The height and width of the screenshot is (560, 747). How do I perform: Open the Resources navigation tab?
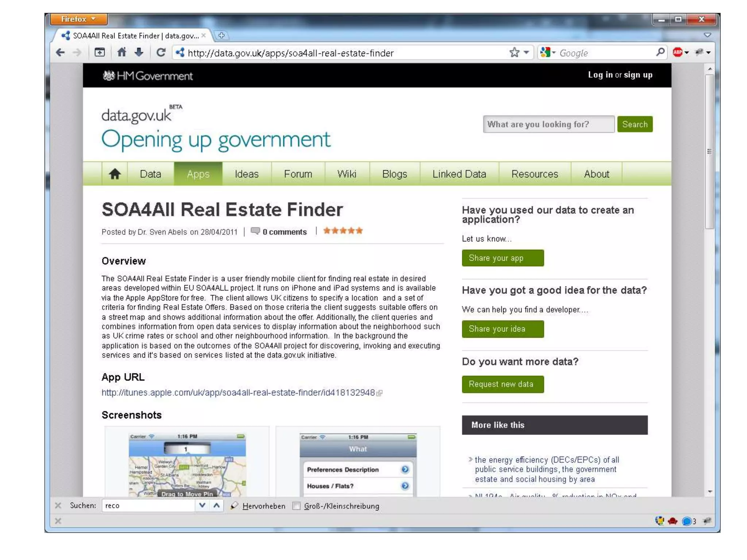coord(535,174)
